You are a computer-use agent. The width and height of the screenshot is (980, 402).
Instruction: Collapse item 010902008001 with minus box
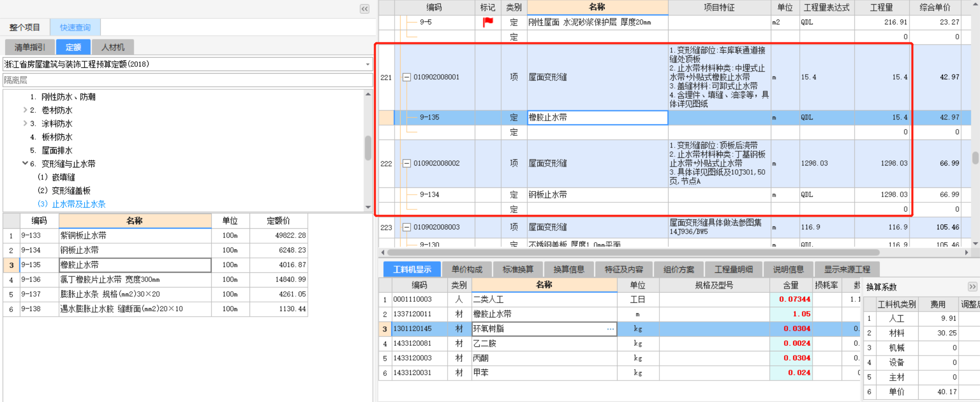click(407, 77)
